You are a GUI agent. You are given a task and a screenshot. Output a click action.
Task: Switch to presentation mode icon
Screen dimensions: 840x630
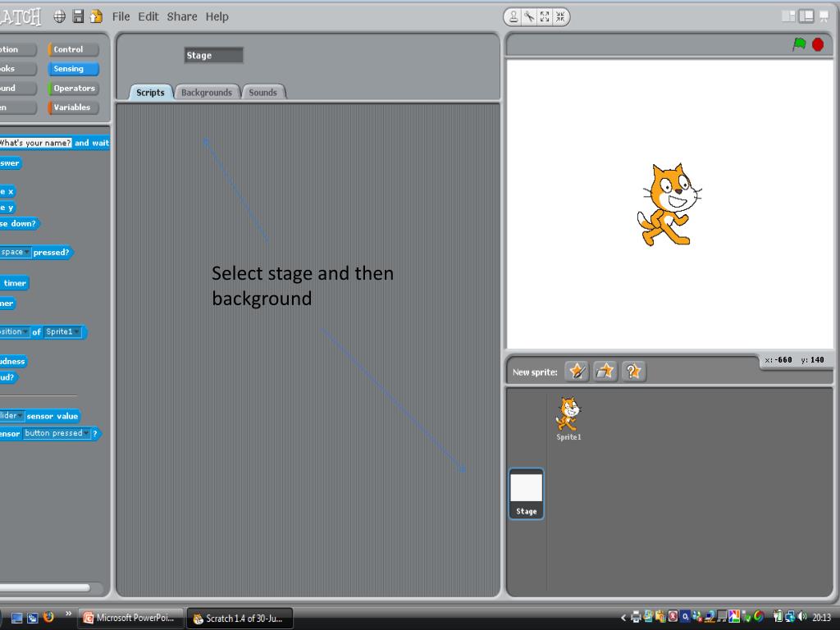[824, 16]
